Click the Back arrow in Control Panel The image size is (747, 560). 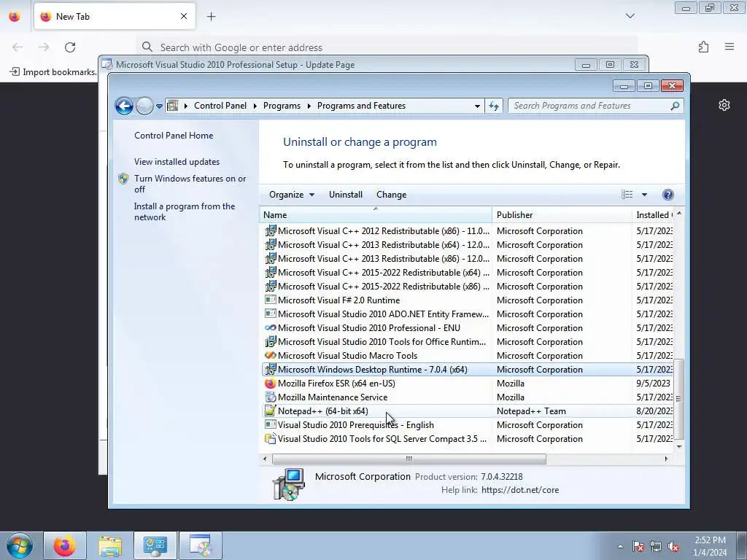(124, 106)
